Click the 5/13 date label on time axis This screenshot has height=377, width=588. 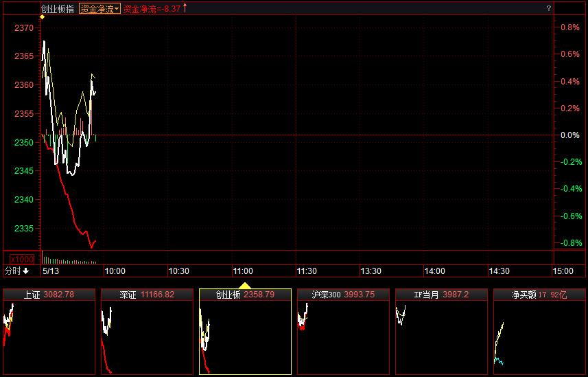(52, 271)
